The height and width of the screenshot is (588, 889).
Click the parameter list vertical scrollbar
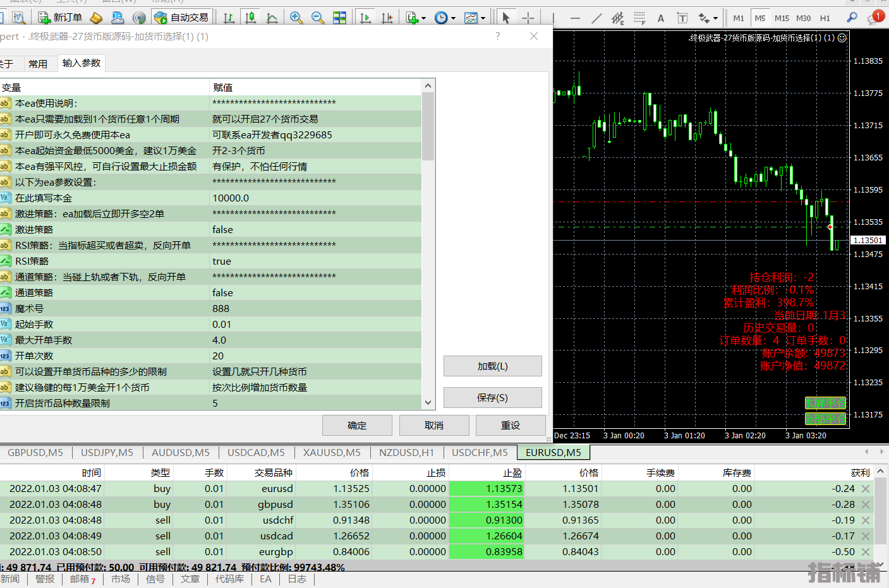[x=428, y=126]
